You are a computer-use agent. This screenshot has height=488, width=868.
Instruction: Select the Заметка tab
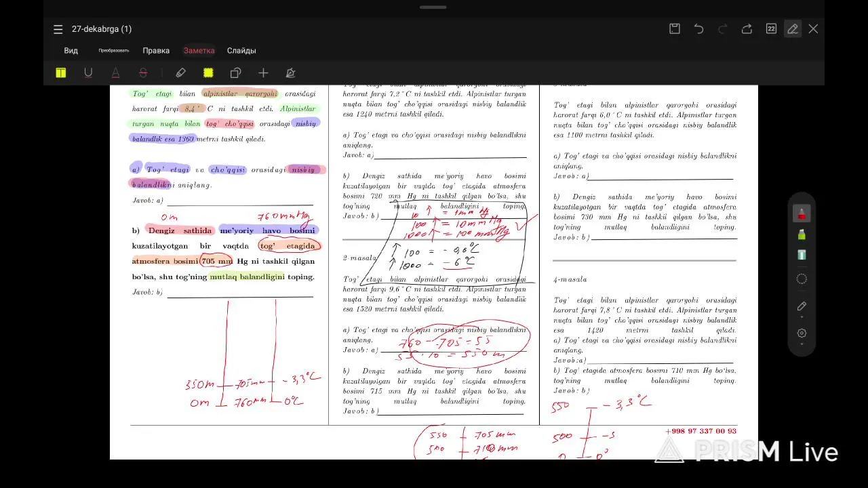coord(199,51)
